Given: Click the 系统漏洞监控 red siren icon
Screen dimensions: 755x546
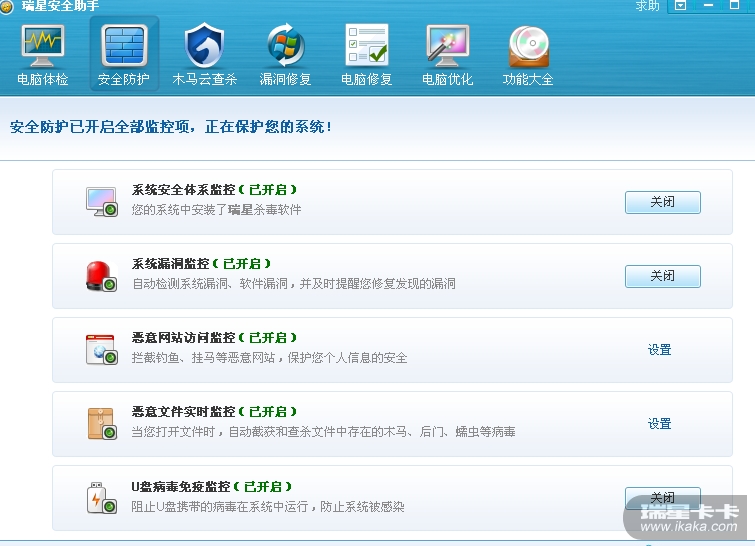Looking at the screenshot, I should click(102, 276).
